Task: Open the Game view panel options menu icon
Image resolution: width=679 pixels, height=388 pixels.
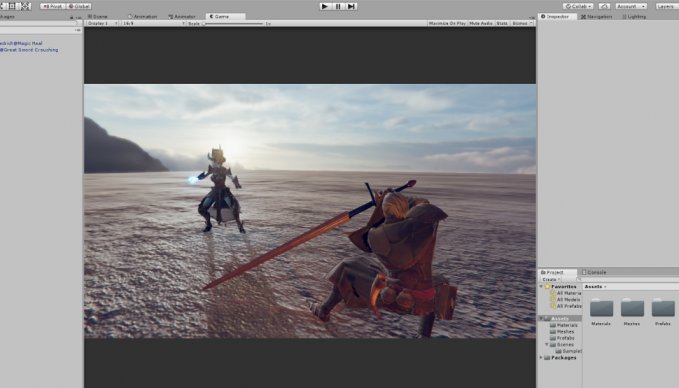Action: 532,17
